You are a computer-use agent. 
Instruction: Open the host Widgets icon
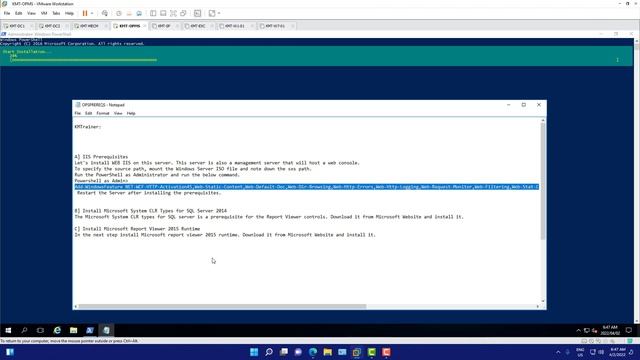[x=10, y=352]
